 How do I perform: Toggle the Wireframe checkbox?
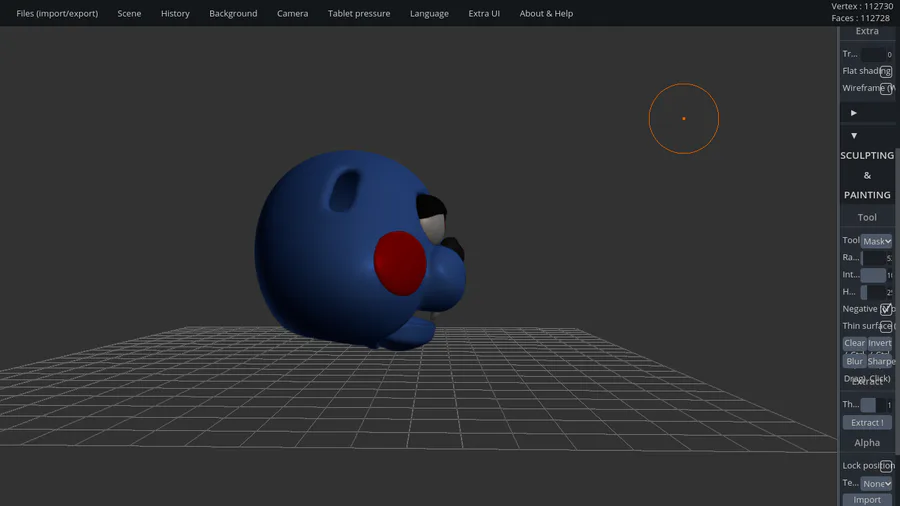click(886, 88)
